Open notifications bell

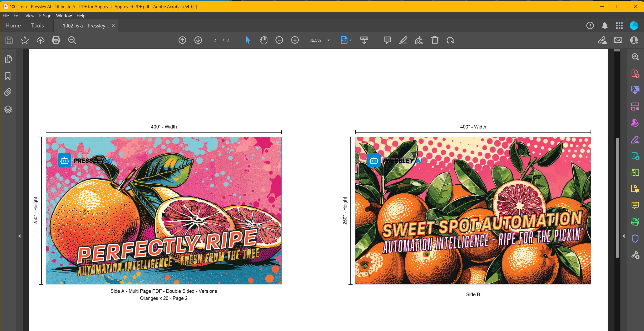(605, 26)
